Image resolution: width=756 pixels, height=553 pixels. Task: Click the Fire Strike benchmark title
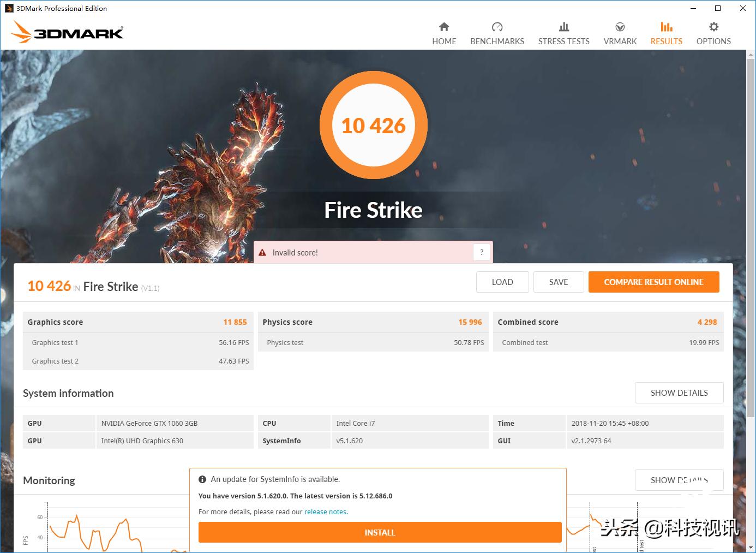coord(374,210)
